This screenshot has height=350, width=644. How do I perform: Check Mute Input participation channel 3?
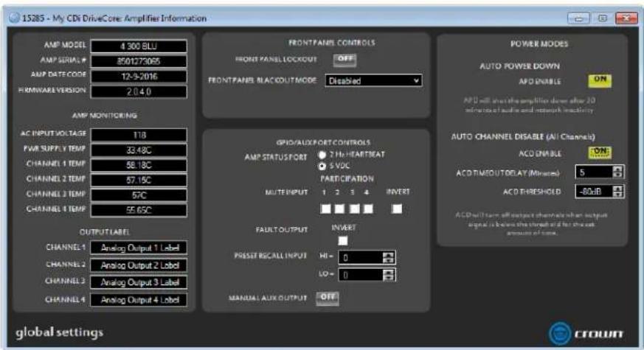click(x=354, y=209)
